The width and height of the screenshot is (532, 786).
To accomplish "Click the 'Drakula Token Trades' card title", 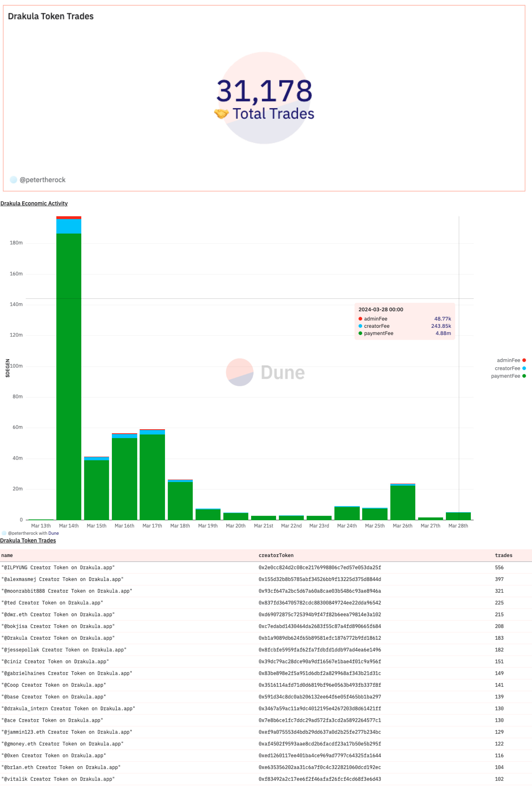I will 51,16.
